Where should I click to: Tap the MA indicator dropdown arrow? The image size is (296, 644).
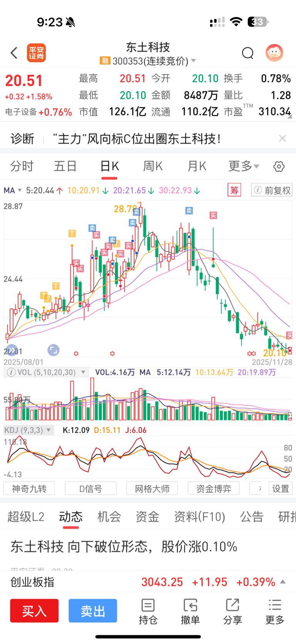(19, 191)
